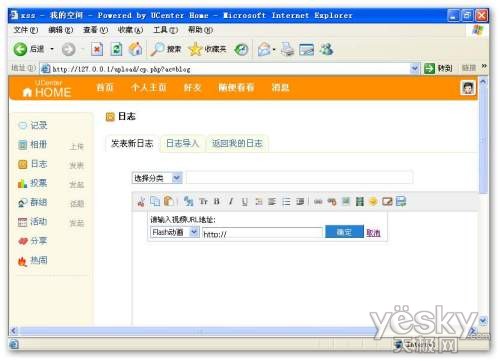The width and height of the screenshot is (500, 361).
Task: Click the IE Favorites star button
Action: [x=207, y=49]
